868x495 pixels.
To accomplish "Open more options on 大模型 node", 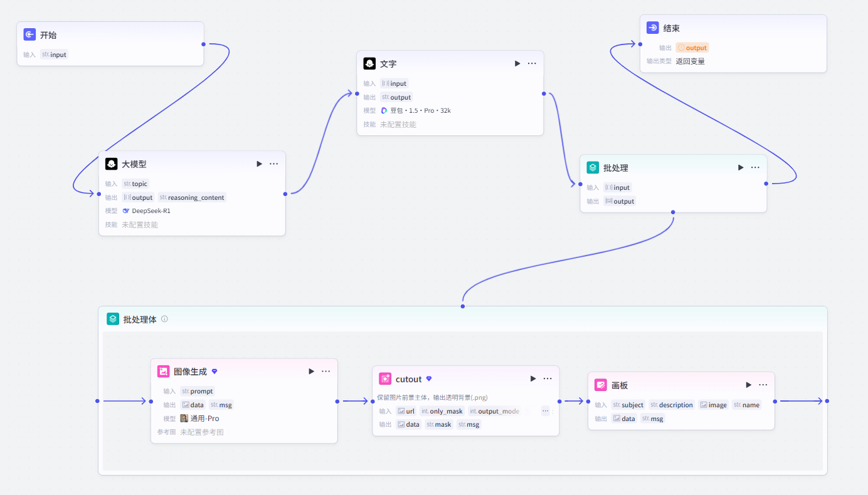I will click(x=274, y=164).
